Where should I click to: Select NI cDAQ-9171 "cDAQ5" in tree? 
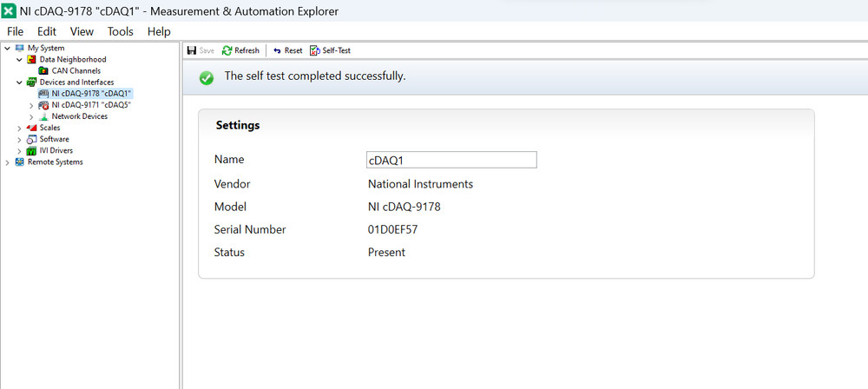coord(91,105)
